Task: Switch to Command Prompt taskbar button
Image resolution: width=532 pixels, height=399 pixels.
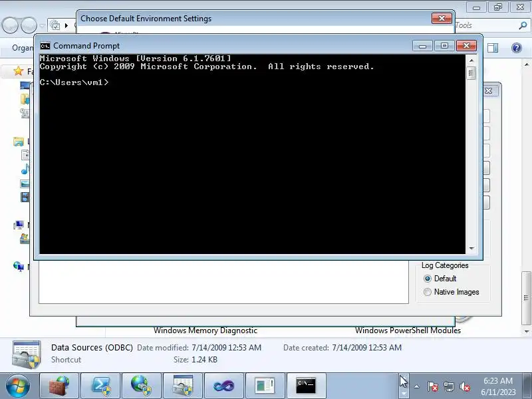Action: click(x=306, y=386)
